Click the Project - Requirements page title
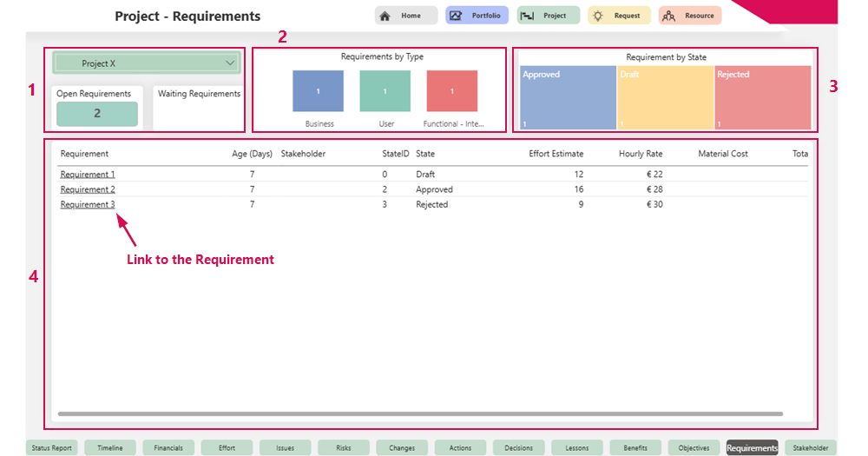The height and width of the screenshot is (456, 868). click(x=187, y=16)
